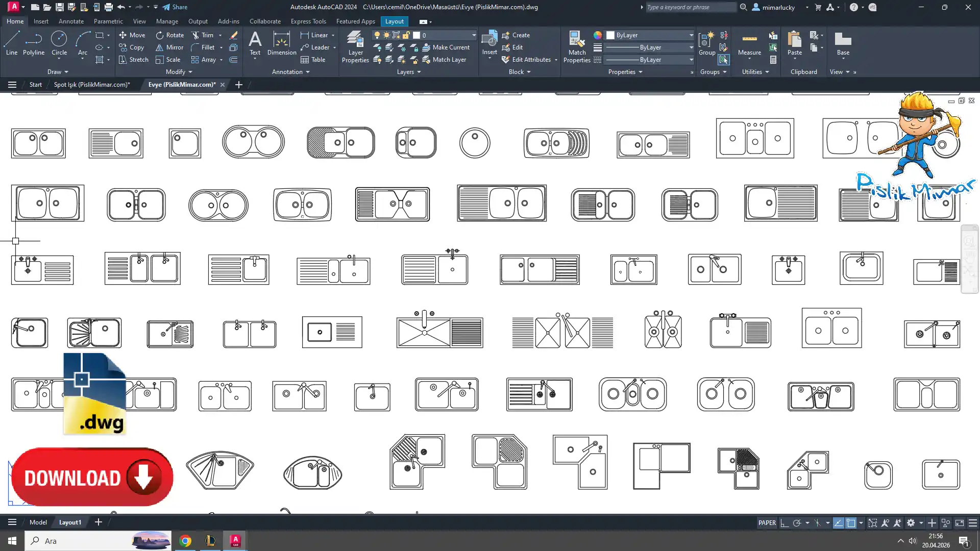Expand the ByLayer color dropdown
Viewport: 980px width, 551px height.
click(691, 35)
